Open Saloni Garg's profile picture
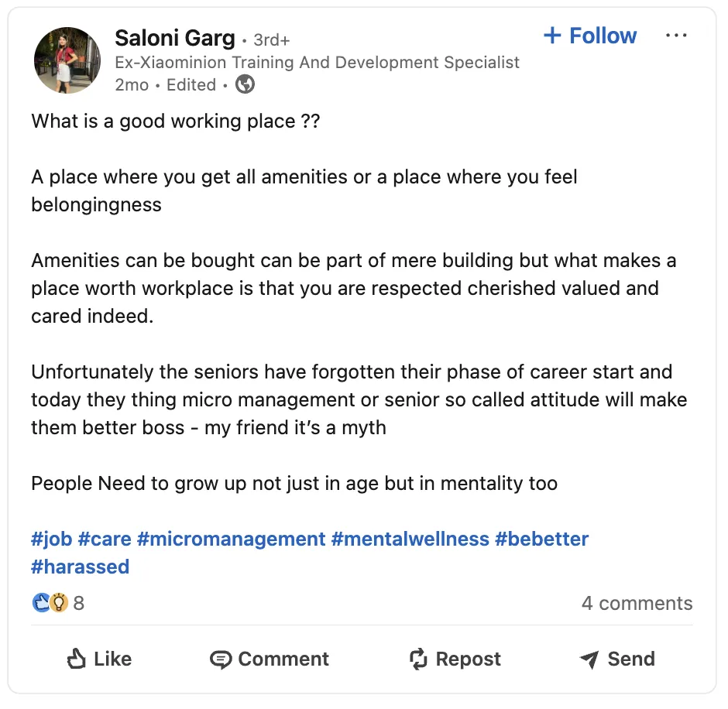Image resolution: width=728 pixels, height=709 pixels. (x=67, y=60)
